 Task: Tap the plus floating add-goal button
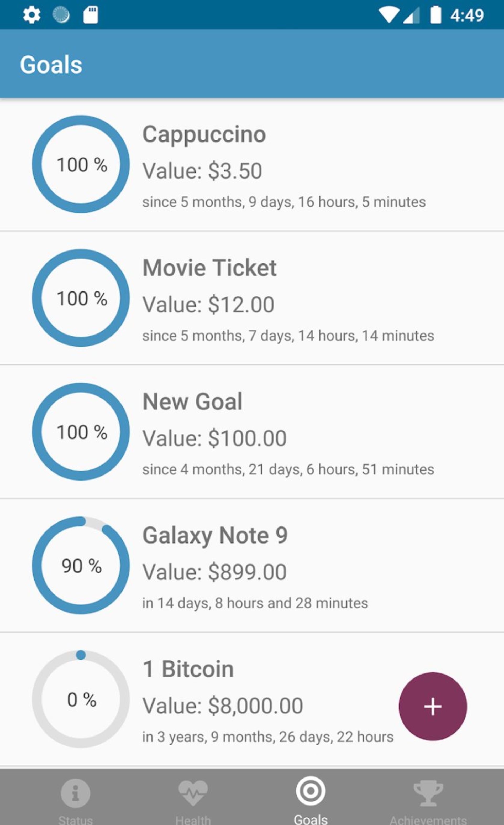point(433,707)
